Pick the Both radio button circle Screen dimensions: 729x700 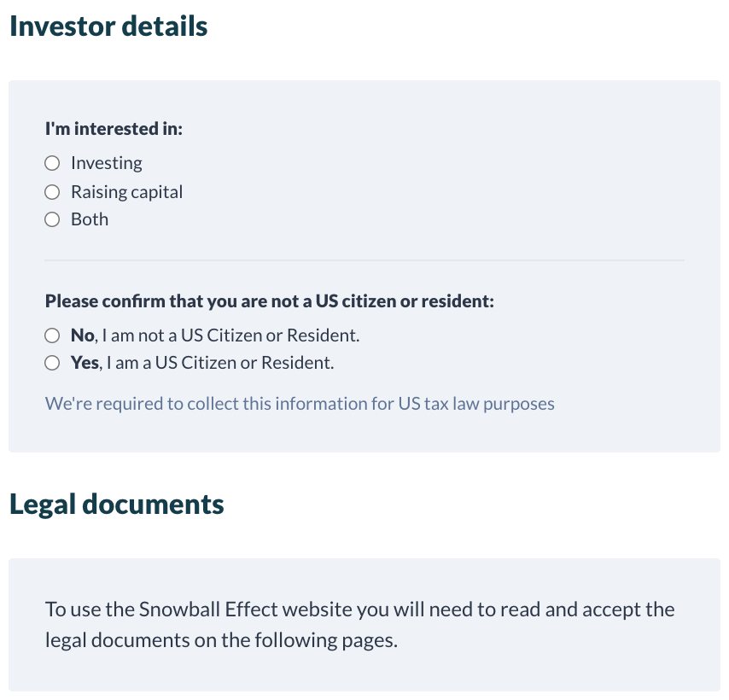click(52, 219)
